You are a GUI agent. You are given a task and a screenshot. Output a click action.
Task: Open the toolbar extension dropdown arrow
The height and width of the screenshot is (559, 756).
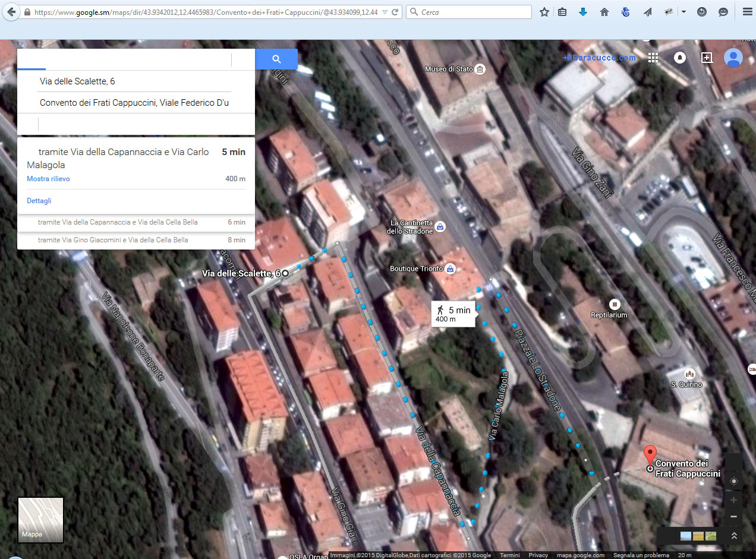pyautogui.click(x=683, y=12)
